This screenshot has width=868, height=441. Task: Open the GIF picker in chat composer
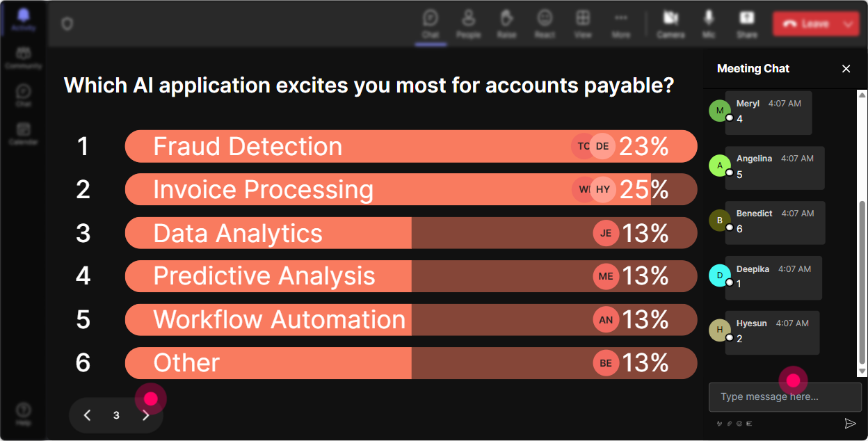point(749,423)
